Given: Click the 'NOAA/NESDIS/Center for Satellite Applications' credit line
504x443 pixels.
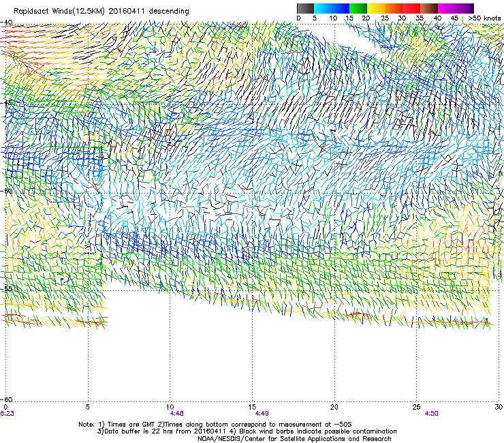Looking at the screenshot, I should (x=294, y=438).
